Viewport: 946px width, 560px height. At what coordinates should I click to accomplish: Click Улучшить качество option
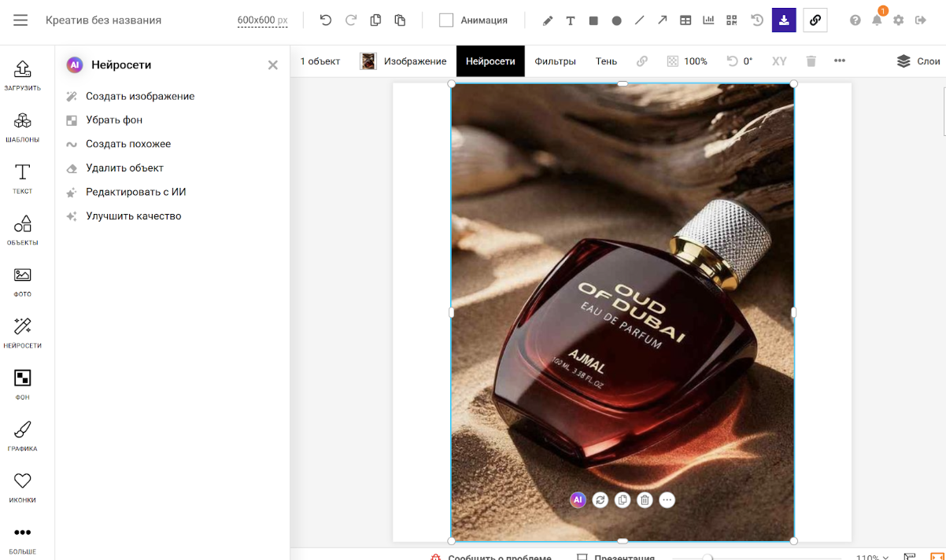point(133,216)
